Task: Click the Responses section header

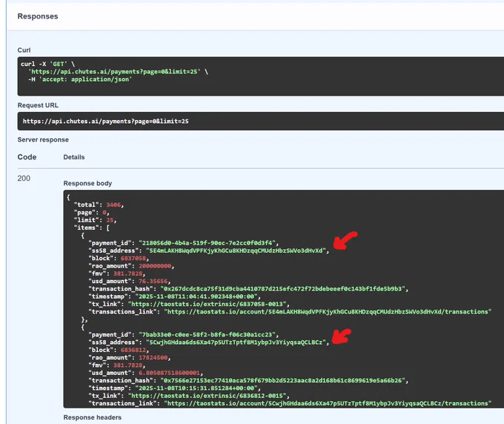Action: [x=38, y=16]
